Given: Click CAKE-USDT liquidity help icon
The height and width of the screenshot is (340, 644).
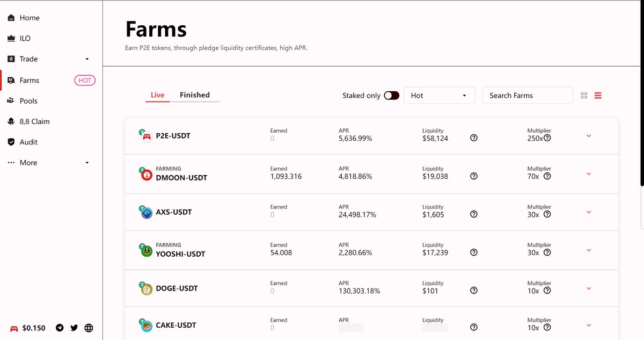Looking at the screenshot, I should point(474,328).
